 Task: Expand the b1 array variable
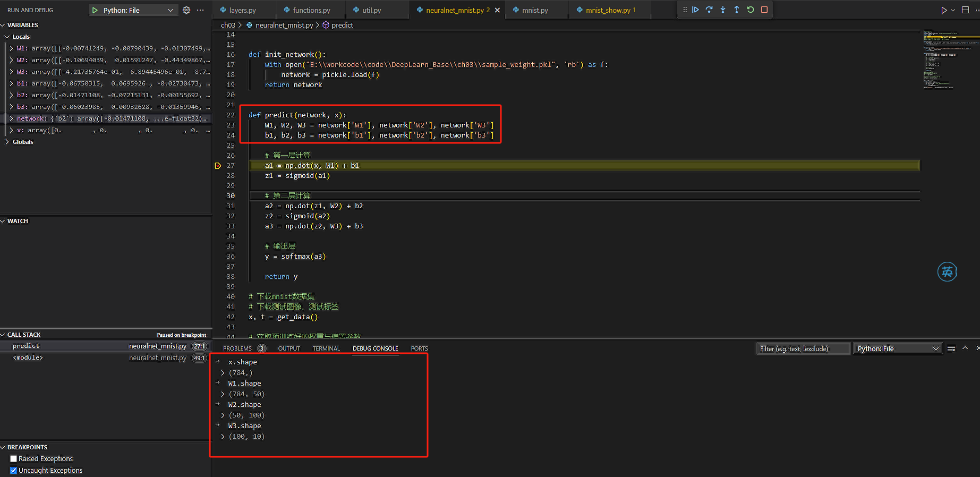11,83
